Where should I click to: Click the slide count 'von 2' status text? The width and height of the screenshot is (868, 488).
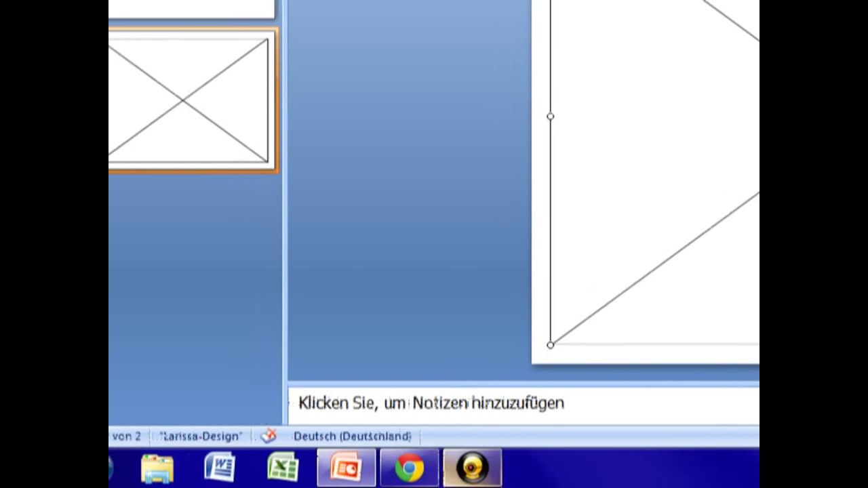(x=126, y=436)
